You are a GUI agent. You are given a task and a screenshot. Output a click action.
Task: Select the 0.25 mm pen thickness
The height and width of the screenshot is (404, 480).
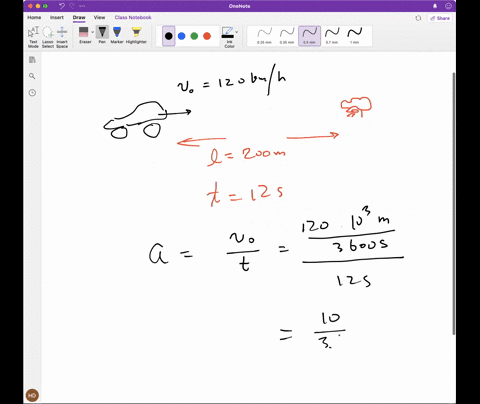pos(264,36)
